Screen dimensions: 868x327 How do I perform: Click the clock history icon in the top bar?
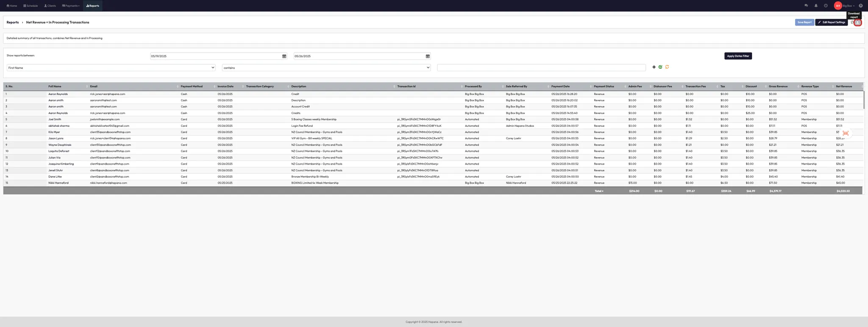point(826,6)
